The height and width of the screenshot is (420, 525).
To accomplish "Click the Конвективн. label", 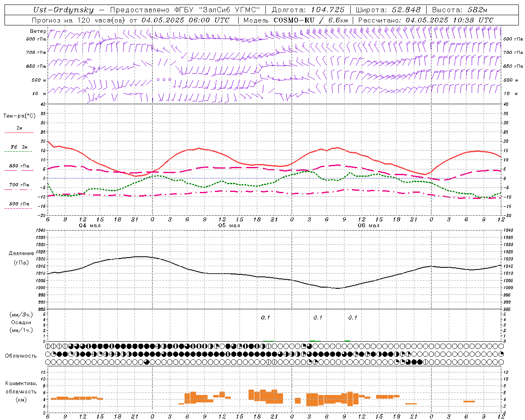I will tap(21, 383).
